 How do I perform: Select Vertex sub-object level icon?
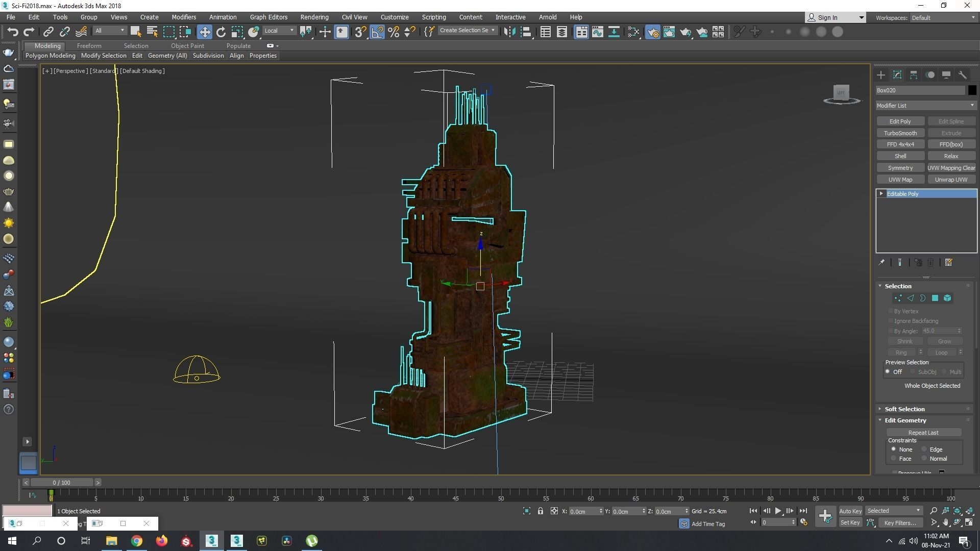tap(898, 298)
